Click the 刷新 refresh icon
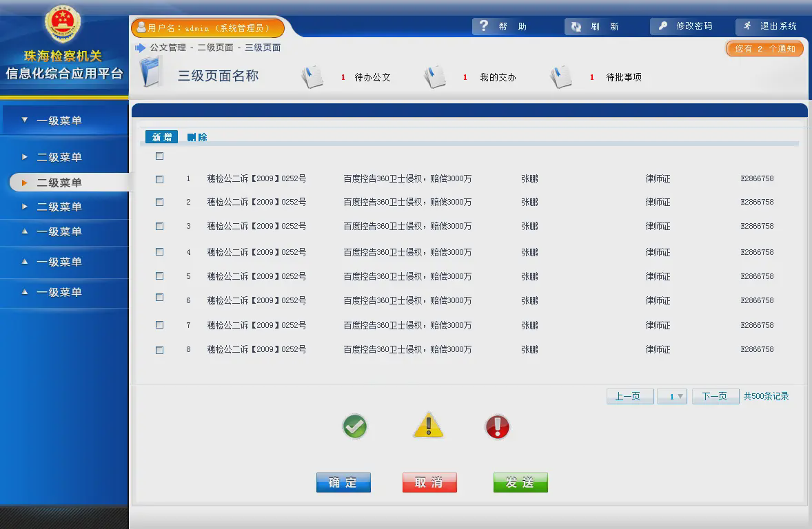The height and width of the screenshot is (529, 812). tap(576, 27)
